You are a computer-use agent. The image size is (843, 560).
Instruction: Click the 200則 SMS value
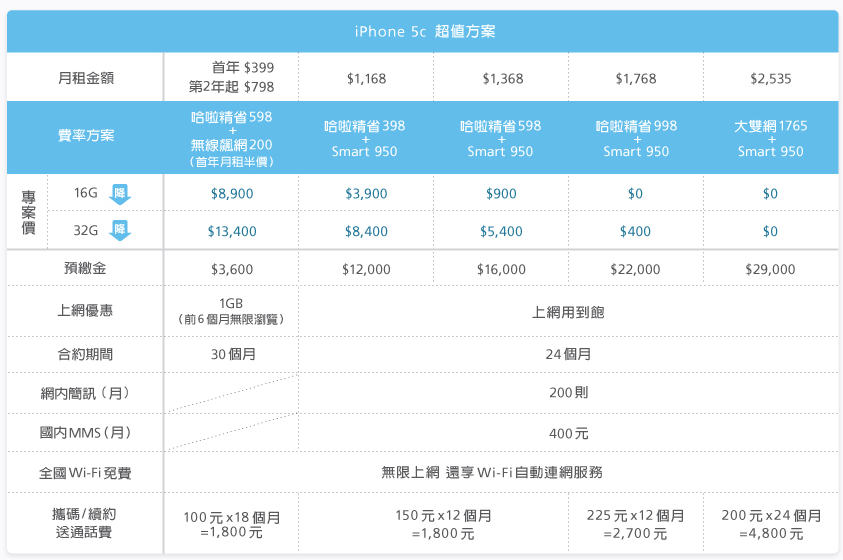tap(568, 392)
